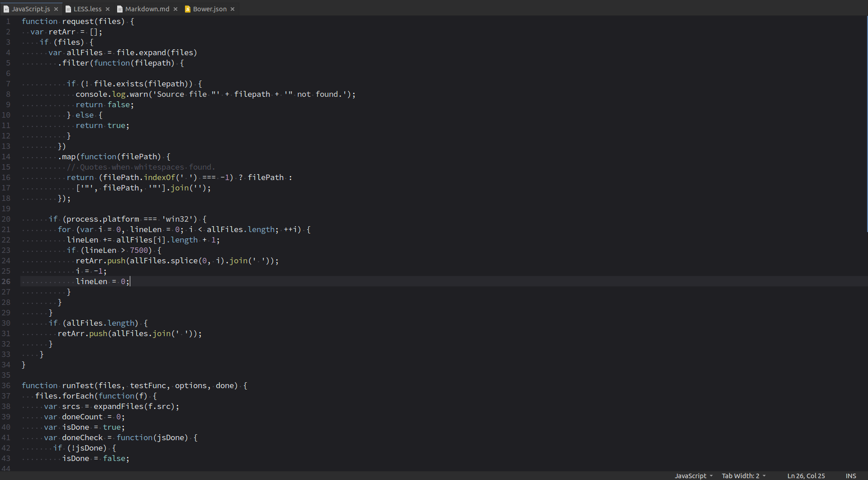This screenshot has width=868, height=480.
Task: Click line number 36 in the gutter
Action: (x=6, y=385)
